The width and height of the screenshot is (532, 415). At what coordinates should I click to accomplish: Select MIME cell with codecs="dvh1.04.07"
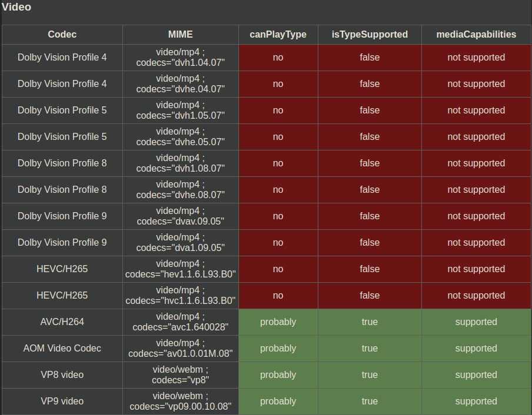point(181,57)
